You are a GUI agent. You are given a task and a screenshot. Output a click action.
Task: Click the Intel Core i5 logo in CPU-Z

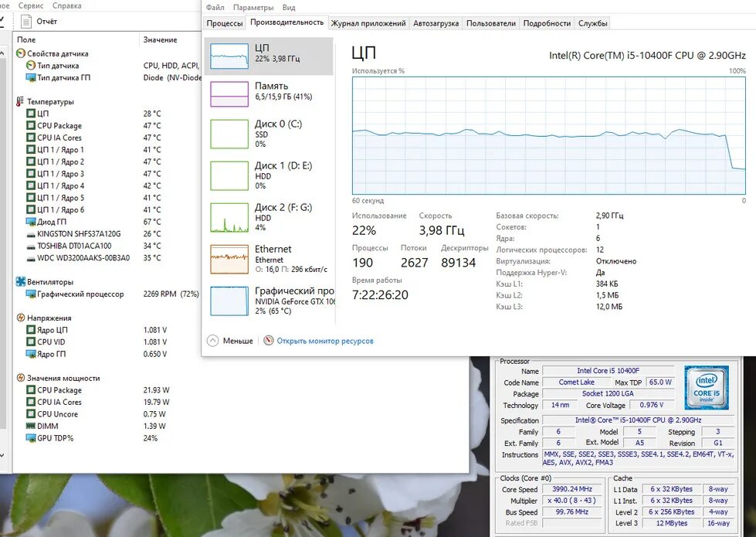(706, 387)
